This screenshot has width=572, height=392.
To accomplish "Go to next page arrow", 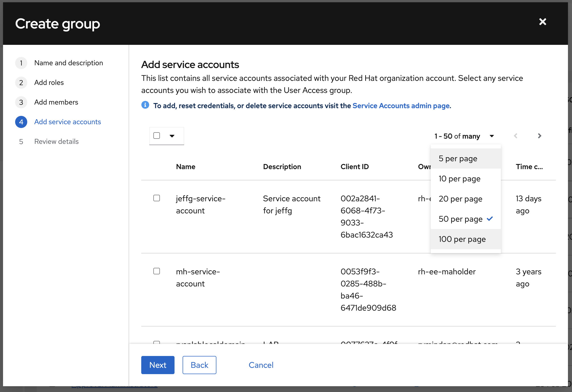I will tap(539, 136).
